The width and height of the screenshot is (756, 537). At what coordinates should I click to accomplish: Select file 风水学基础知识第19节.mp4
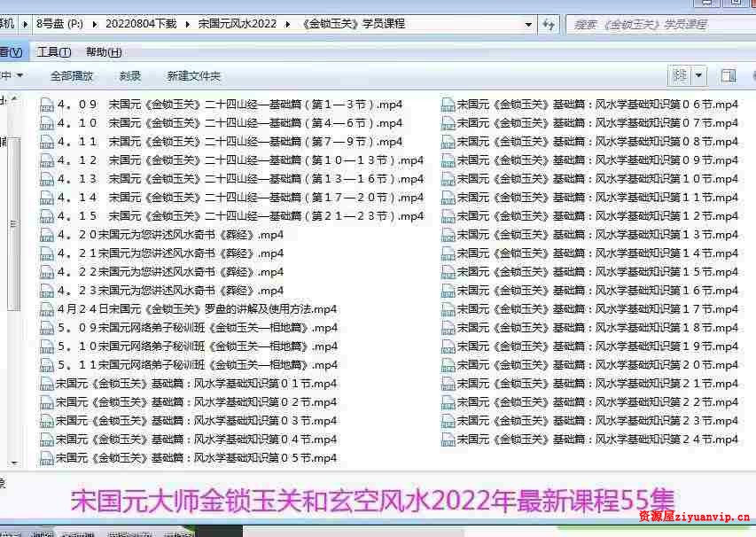coord(589,346)
